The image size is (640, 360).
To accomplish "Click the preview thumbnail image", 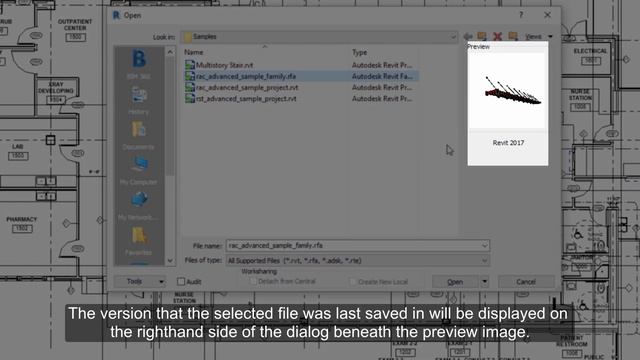I will pyautogui.click(x=508, y=90).
